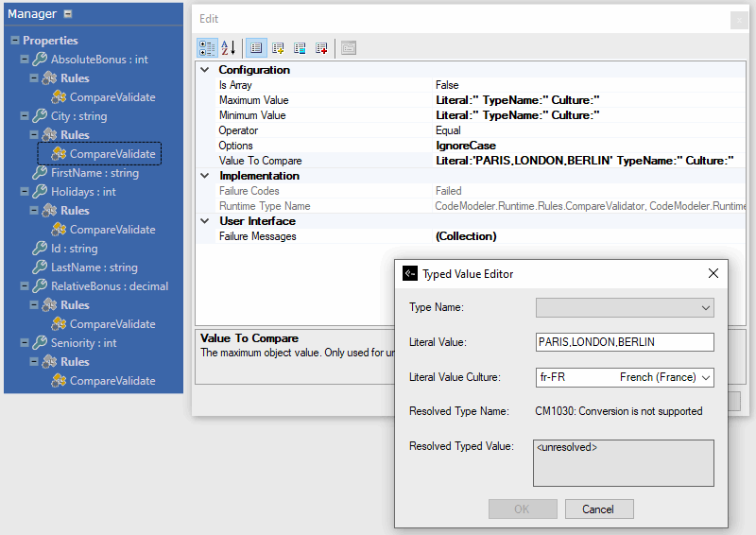Click the disabled OK button
Viewport: 756px width, 535px height.
tap(523, 509)
